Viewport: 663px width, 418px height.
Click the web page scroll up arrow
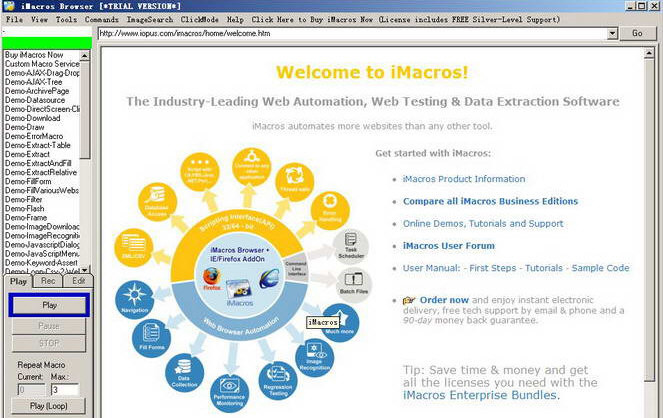coord(649,53)
